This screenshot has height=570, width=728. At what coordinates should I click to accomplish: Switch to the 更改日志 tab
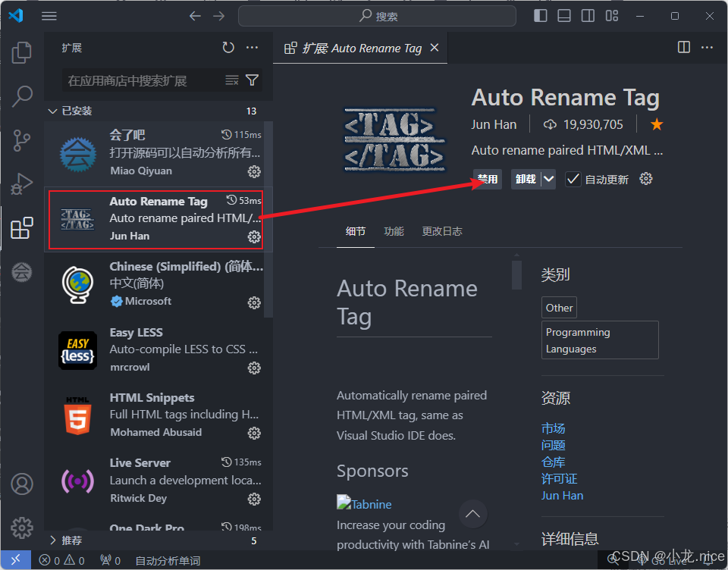pos(442,231)
